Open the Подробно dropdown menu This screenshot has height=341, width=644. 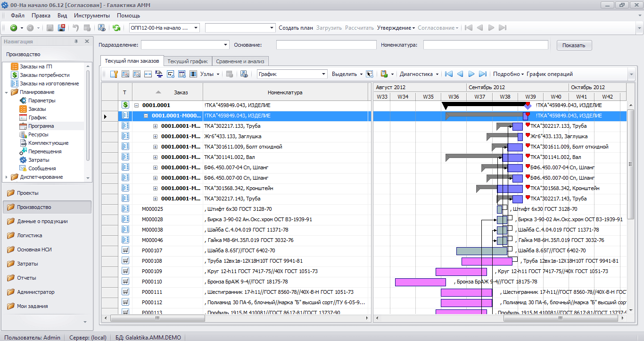coord(508,74)
